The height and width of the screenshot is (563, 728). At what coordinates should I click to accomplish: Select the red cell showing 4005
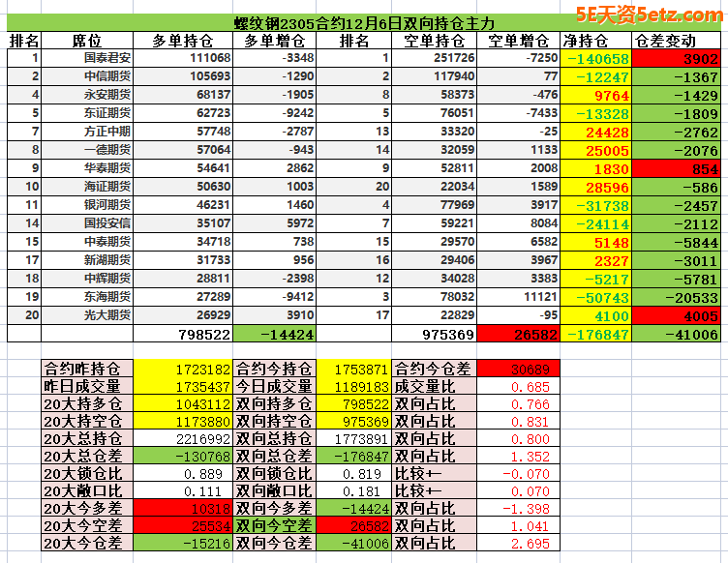point(676,315)
